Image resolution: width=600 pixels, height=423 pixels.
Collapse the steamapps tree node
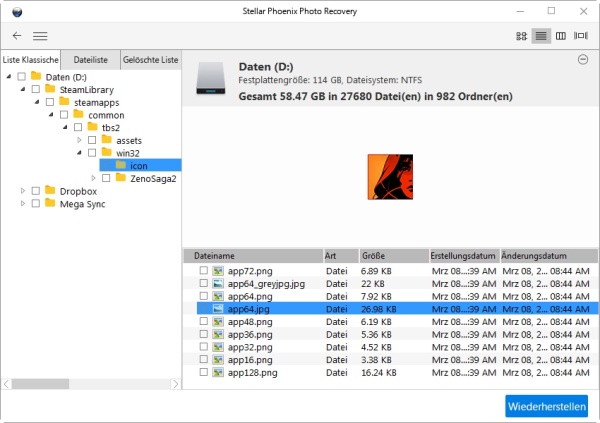(x=37, y=102)
